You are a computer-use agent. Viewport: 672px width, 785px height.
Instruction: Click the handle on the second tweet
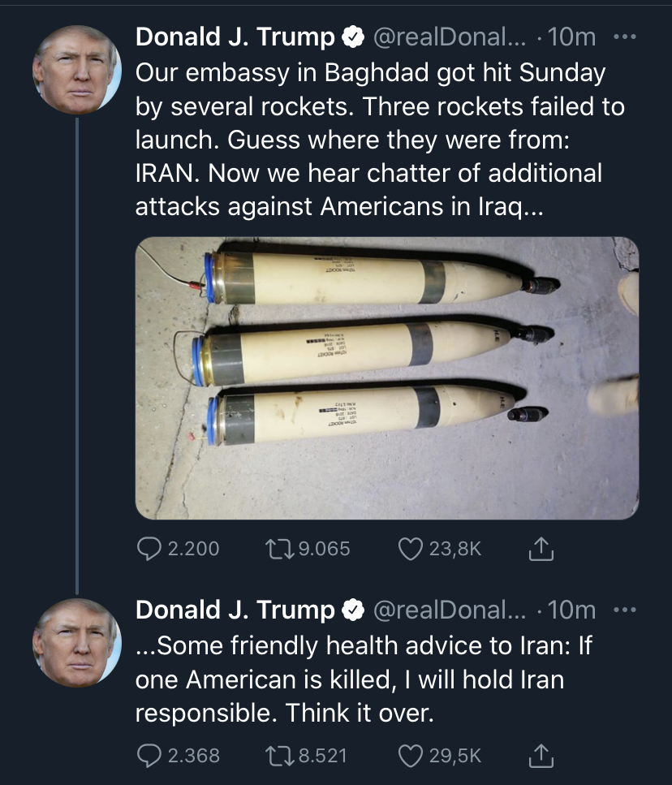[x=449, y=610]
